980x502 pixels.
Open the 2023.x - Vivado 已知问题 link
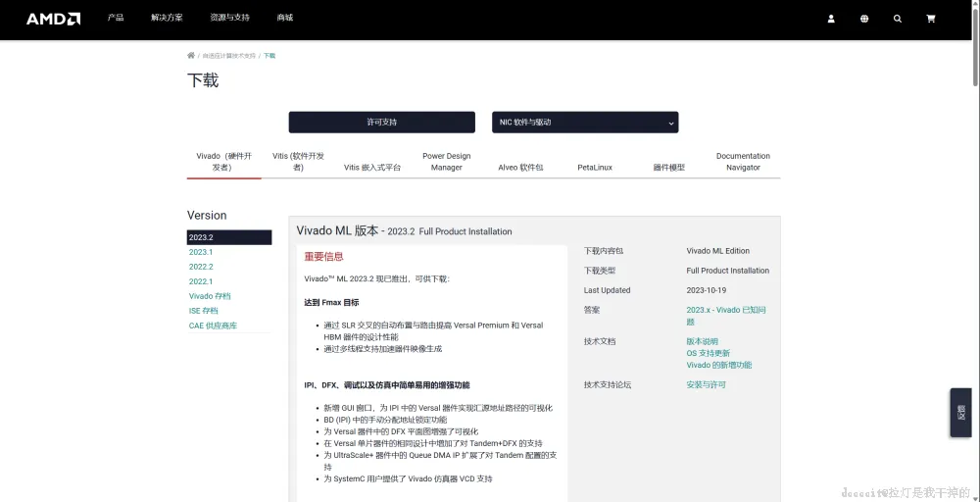(725, 316)
